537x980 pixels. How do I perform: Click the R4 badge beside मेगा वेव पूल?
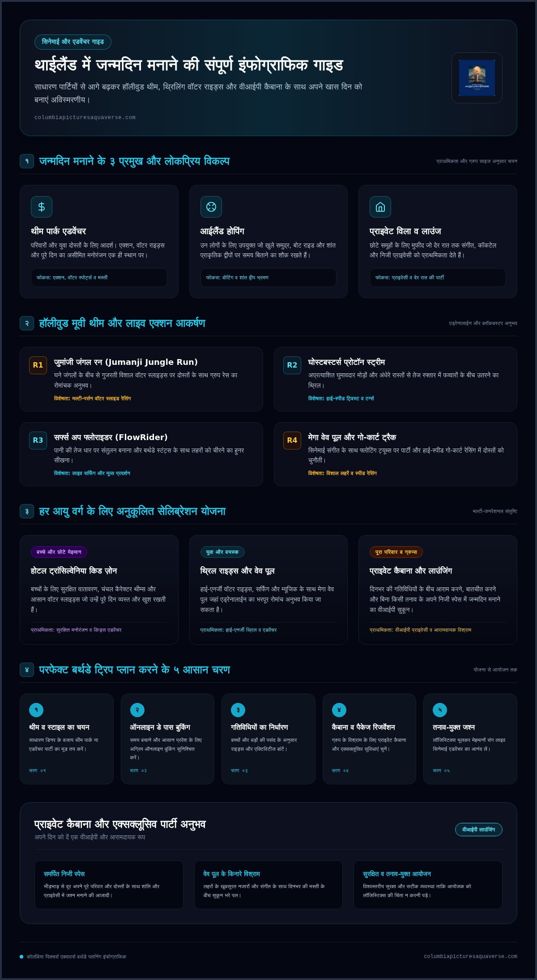coord(292,440)
